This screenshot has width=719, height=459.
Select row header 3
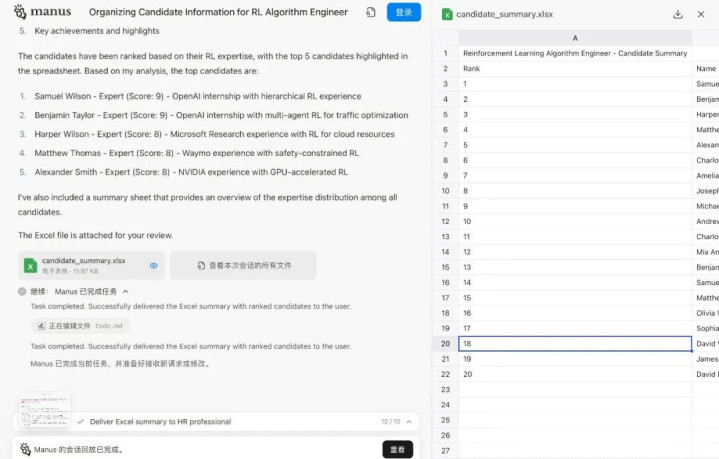click(445, 84)
